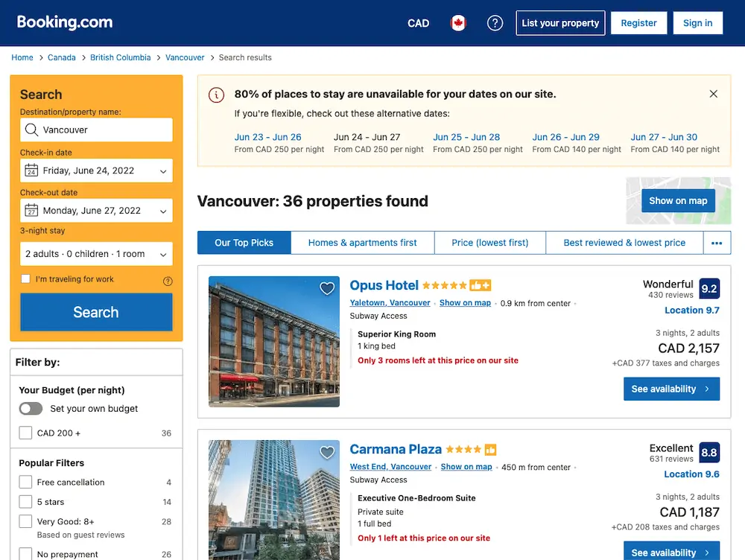The width and height of the screenshot is (745, 560).
Task: Check the I'm traveling for work box
Action: (25, 279)
